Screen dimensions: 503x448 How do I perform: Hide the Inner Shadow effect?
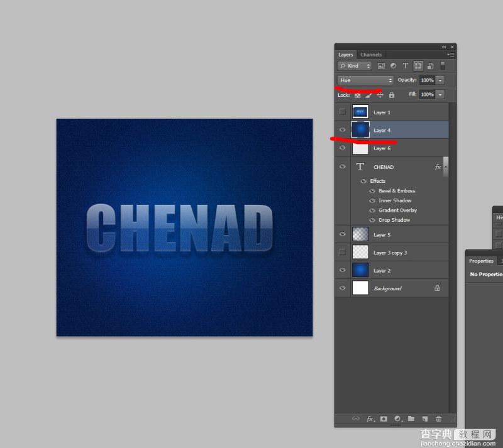372,200
